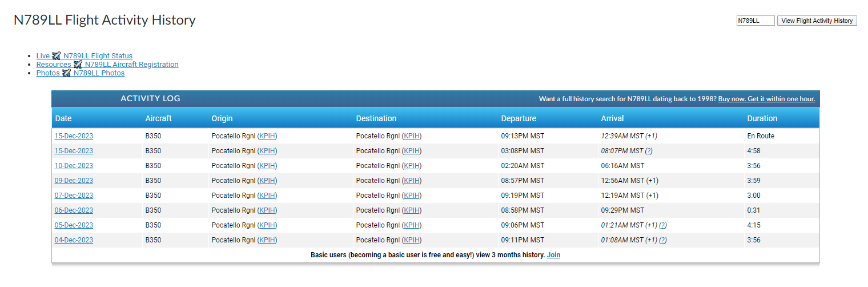
Task: Open the 15-Dec-2023 flight departing 09:13PM
Action: pos(74,136)
